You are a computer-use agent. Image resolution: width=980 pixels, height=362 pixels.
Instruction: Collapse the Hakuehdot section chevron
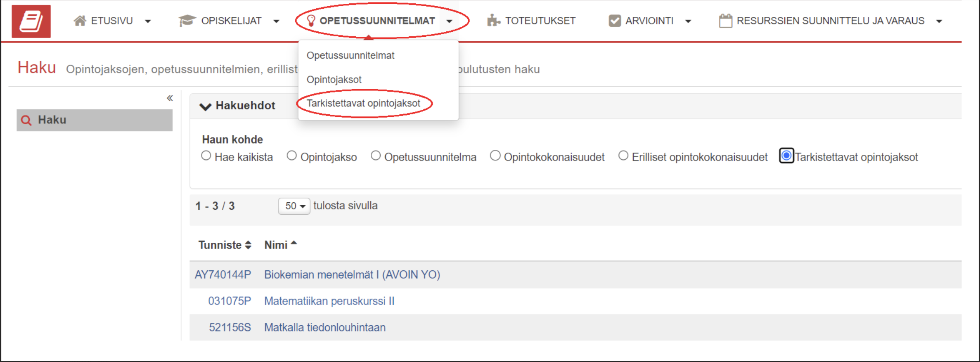click(x=205, y=106)
